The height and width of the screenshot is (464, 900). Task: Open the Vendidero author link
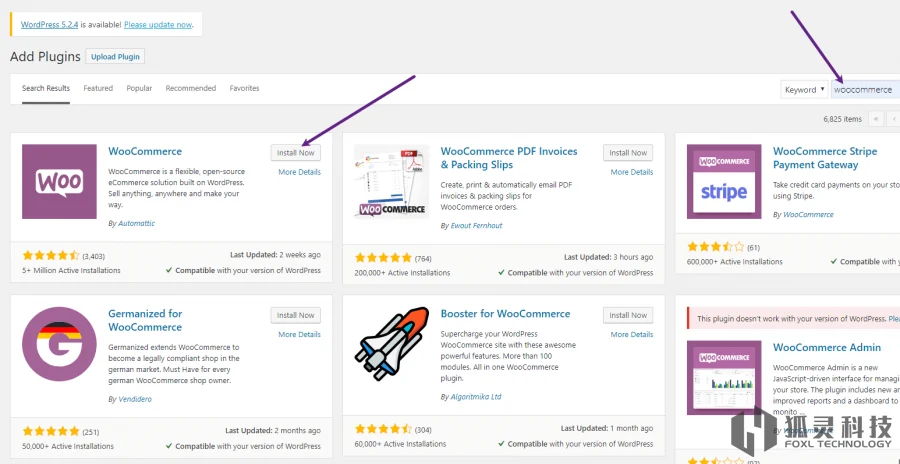[135, 399]
